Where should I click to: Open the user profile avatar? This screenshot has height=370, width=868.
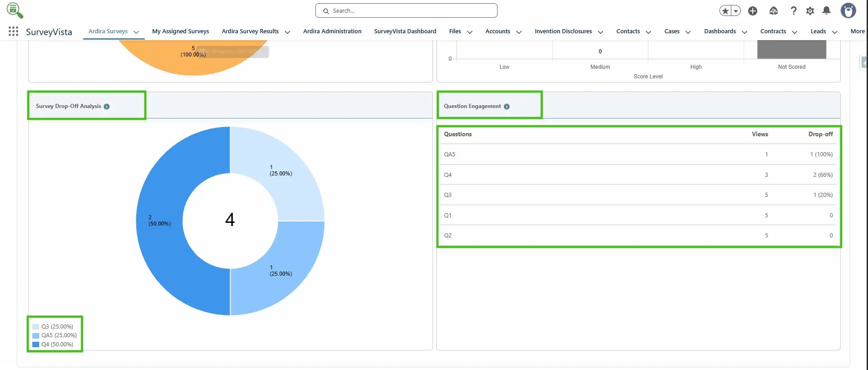[x=848, y=10]
